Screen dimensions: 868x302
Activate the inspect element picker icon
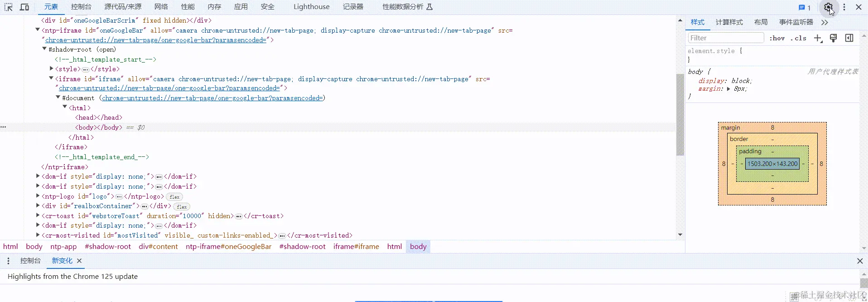tap(9, 7)
